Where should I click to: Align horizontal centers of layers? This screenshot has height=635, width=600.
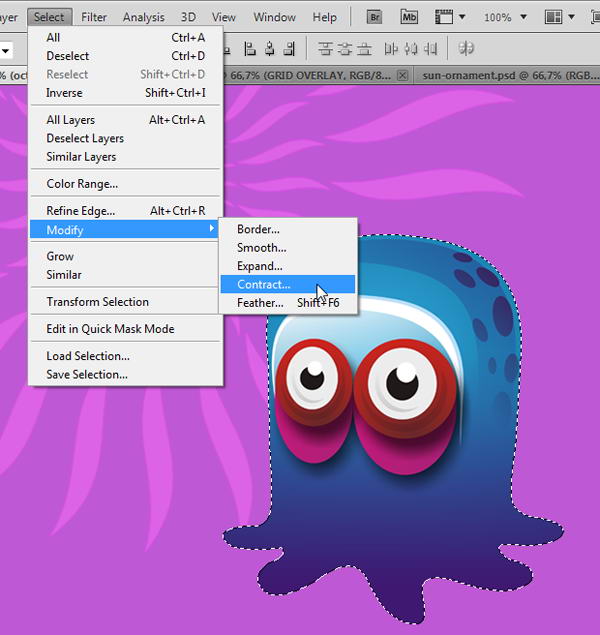(269, 49)
